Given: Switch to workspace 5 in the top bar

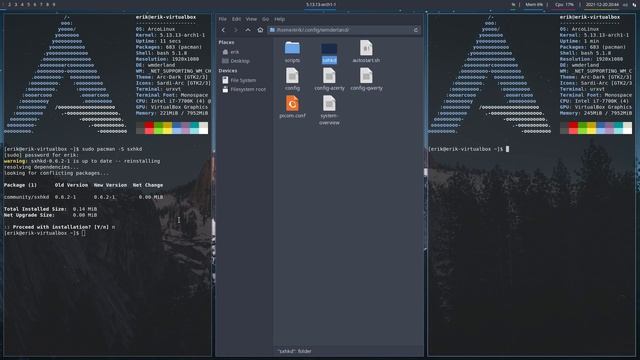Looking at the screenshot, I should pos(29,4).
